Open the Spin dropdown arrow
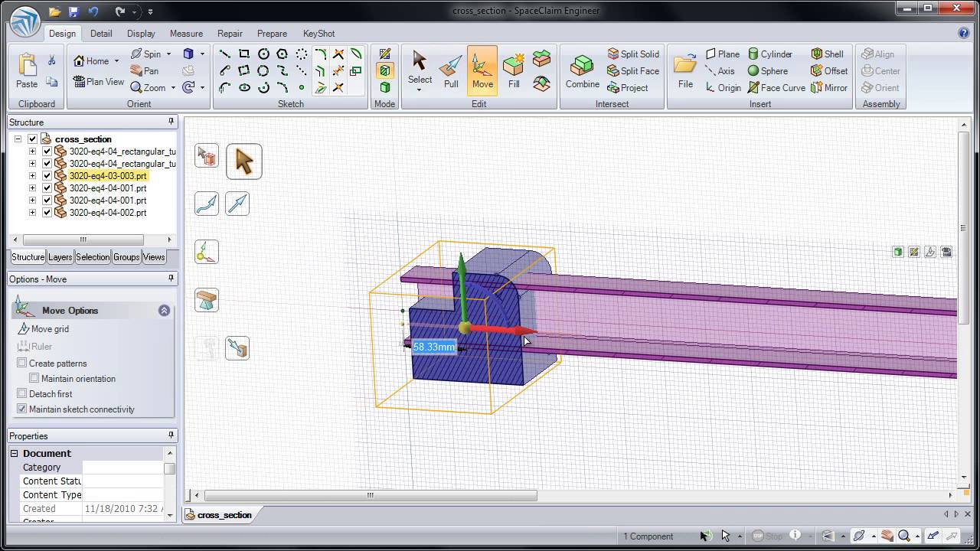The height and width of the screenshot is (551, 980). coord(168,54)
